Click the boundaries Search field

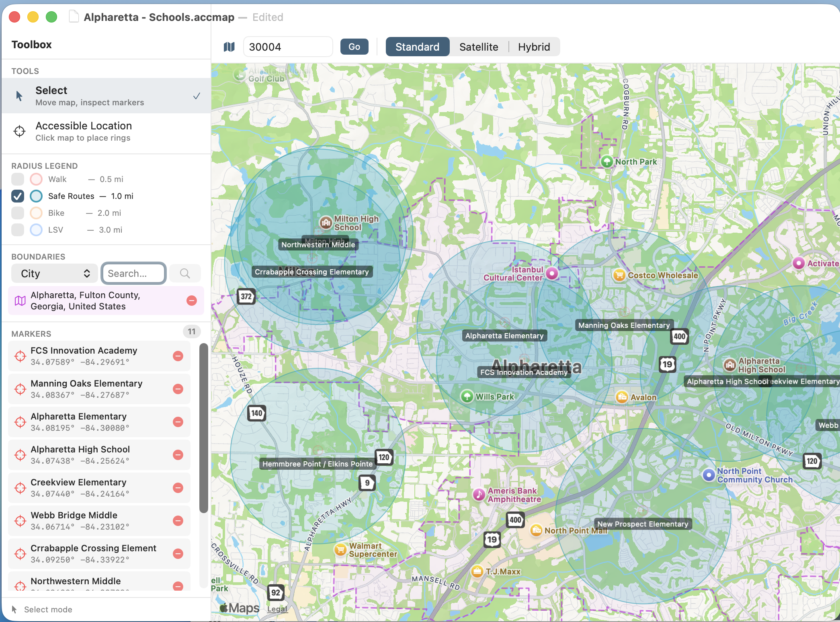pyautogui.click(x=134, y=274)
